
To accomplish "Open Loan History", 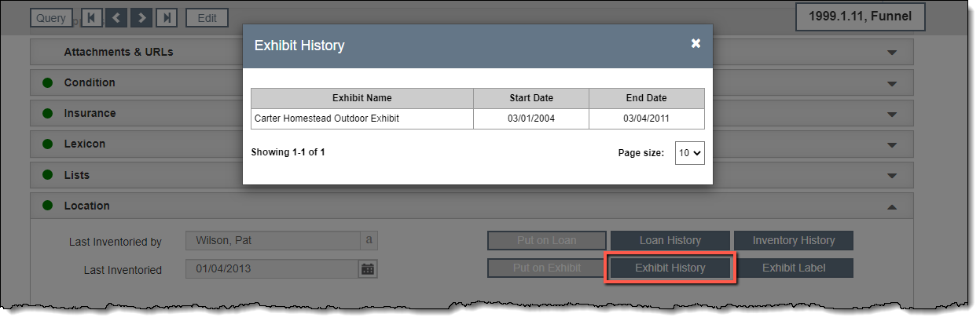I will coord(670,240).
